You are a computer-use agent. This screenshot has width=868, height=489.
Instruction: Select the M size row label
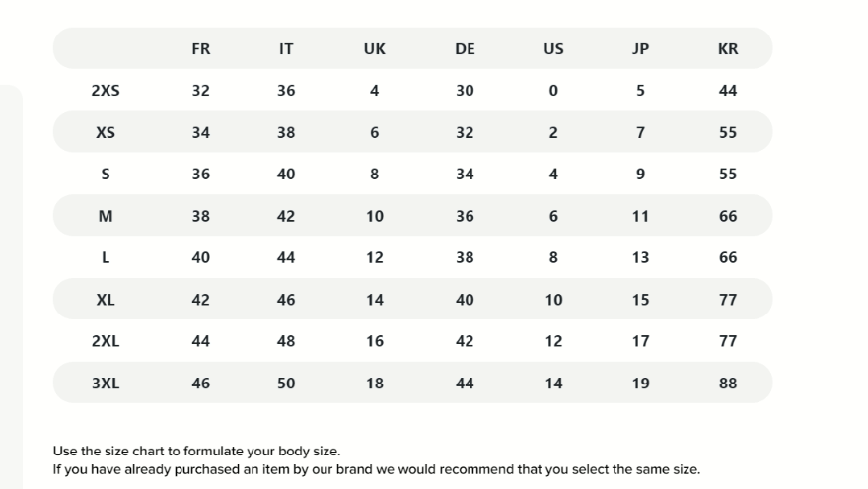pos(106,216)
